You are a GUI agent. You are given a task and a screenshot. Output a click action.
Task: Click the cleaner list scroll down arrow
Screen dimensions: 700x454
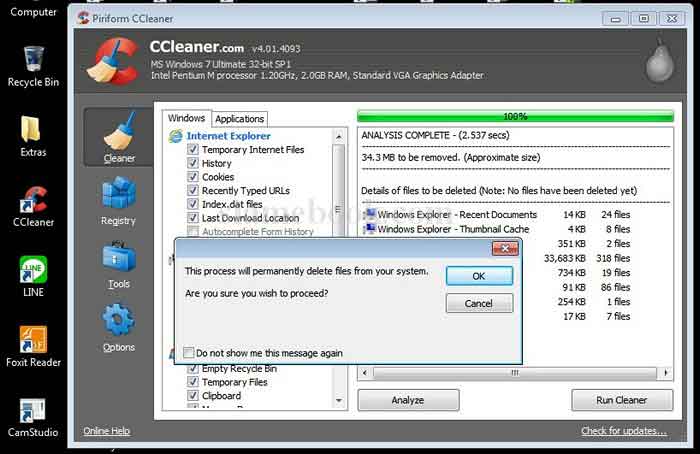[338, 400]
